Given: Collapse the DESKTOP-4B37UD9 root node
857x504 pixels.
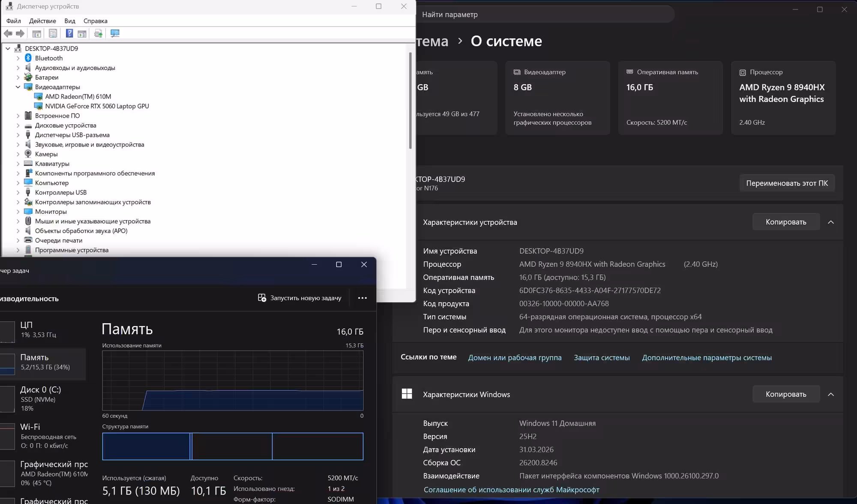Looking at the screenshot, I should pyautogui.click(x=8, y=48).
